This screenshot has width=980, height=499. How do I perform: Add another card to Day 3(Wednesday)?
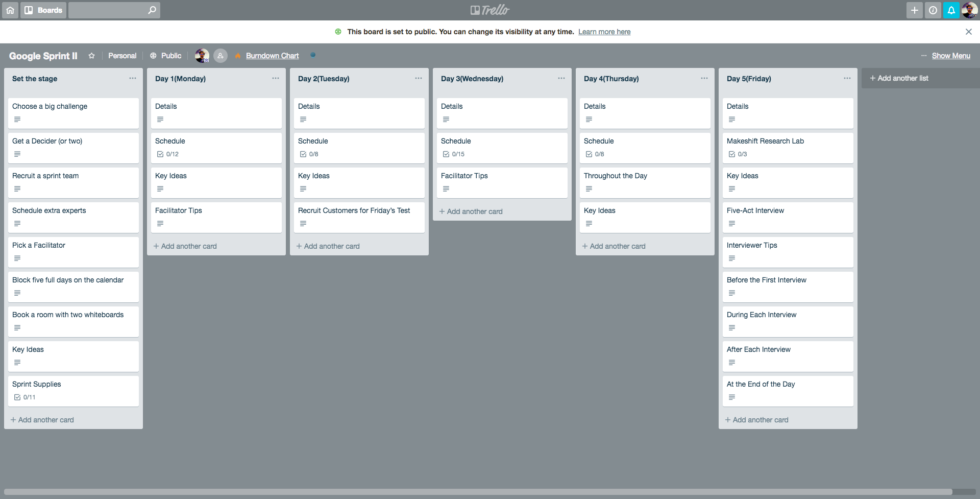(x=471, y=211)
